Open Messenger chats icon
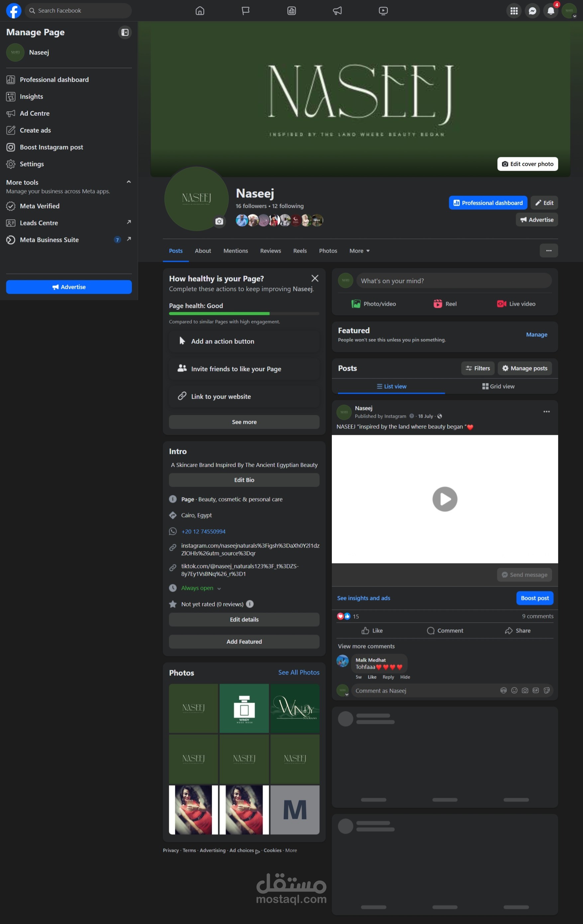The width and height of the screenshot is (583, 924). click(533, 11)
